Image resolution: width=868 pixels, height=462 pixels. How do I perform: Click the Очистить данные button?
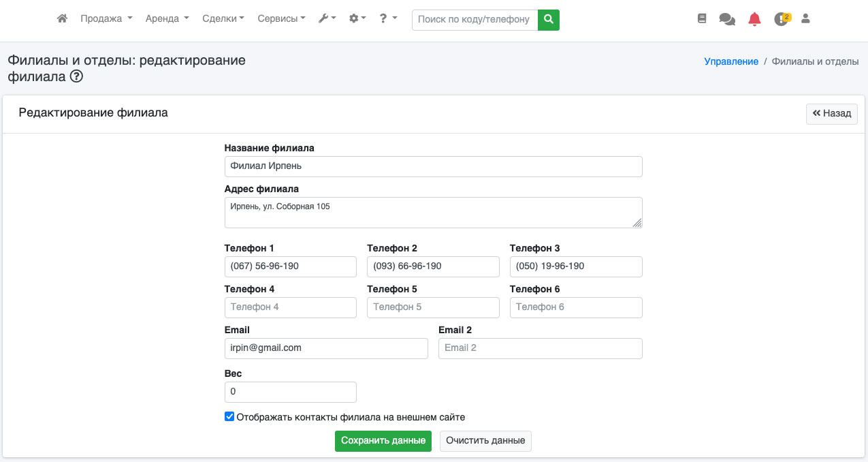coord(485,441)
